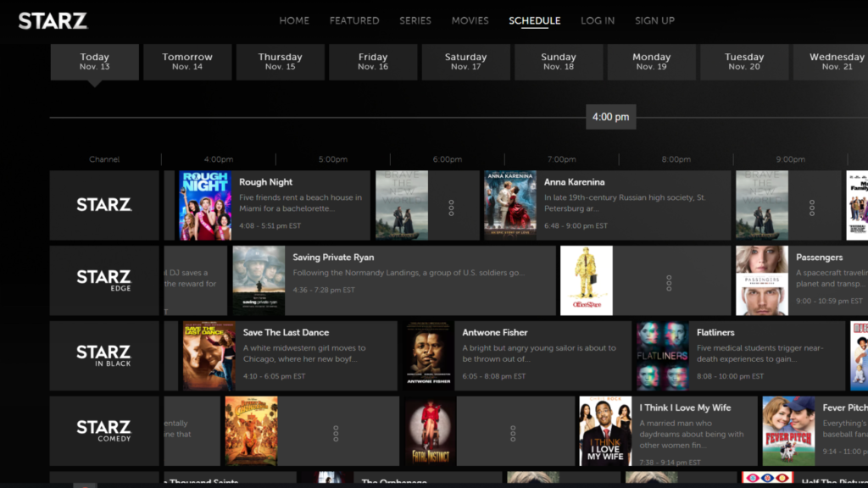Click the Antwone Fisher title text
The image size is (868, 488).
click(495, 332)
